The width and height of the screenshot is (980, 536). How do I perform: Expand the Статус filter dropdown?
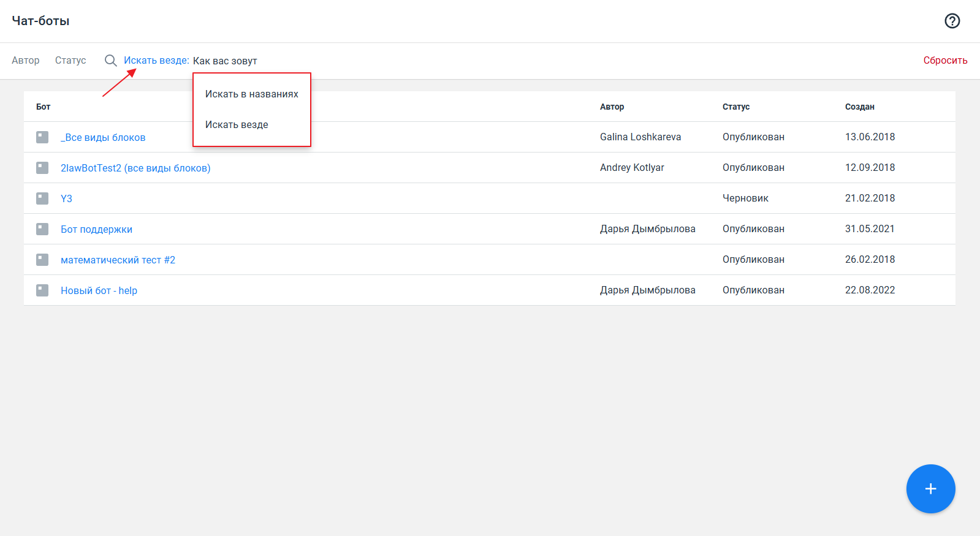point(70,60)
